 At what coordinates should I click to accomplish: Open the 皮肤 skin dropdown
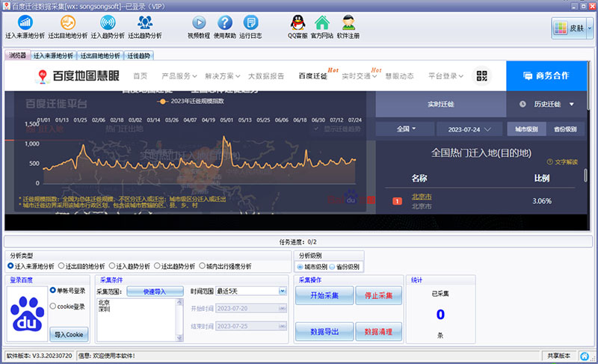pos(573,28)
